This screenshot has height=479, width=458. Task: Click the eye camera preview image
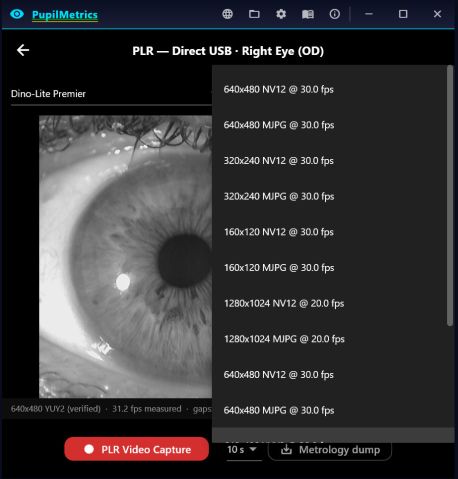tap(125, 257)
